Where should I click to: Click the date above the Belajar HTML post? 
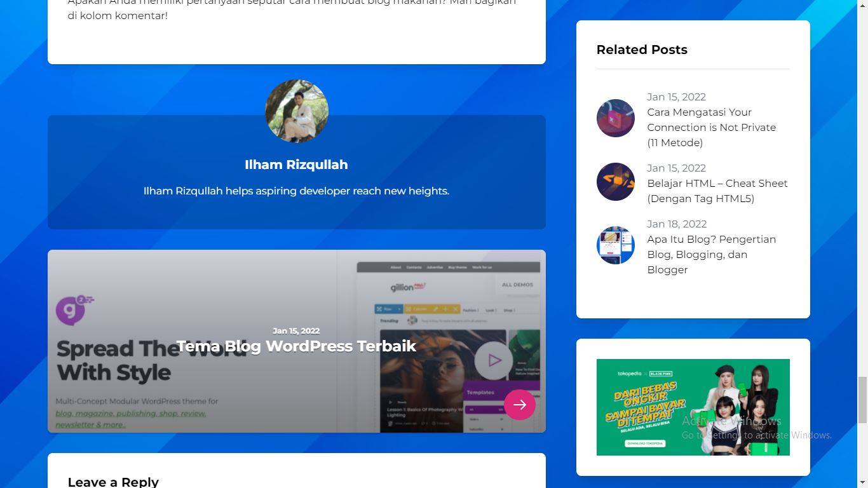pos(676,168)
